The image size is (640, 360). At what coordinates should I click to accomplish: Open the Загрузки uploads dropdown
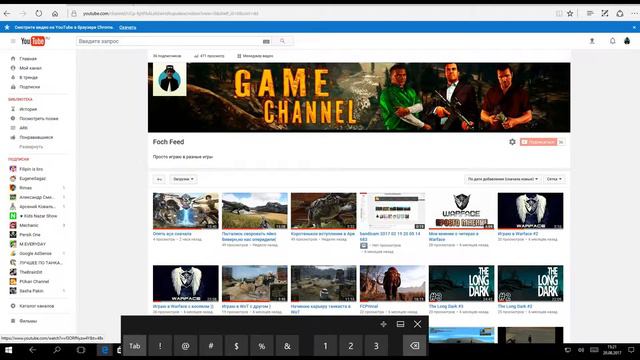tap(183, 179)
